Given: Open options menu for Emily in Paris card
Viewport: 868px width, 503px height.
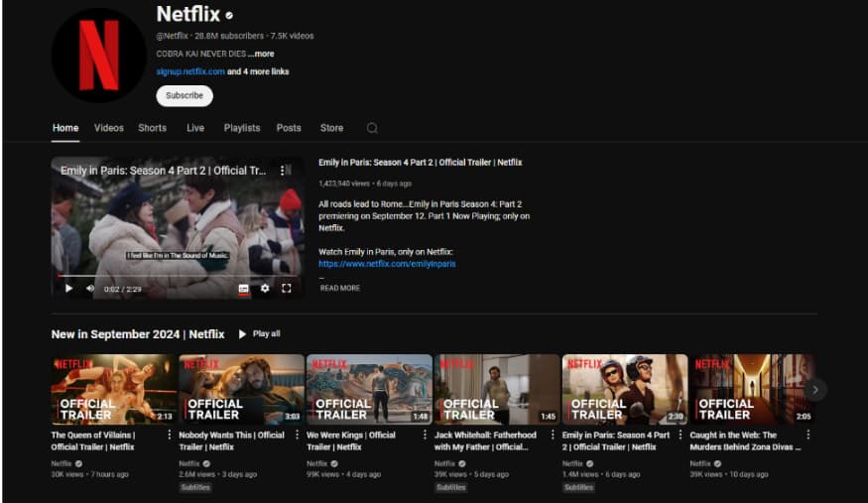Looking at the screenshot, I should coord(681,435).
